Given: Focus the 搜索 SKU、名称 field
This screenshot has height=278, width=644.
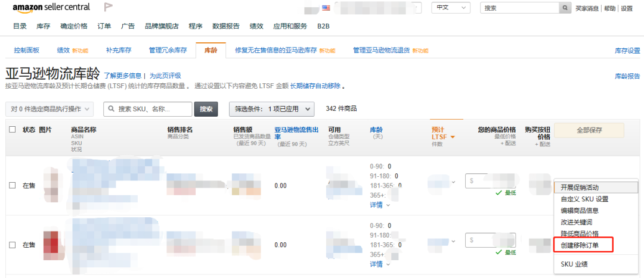Looking at the screenshot, I should [147, 109].
